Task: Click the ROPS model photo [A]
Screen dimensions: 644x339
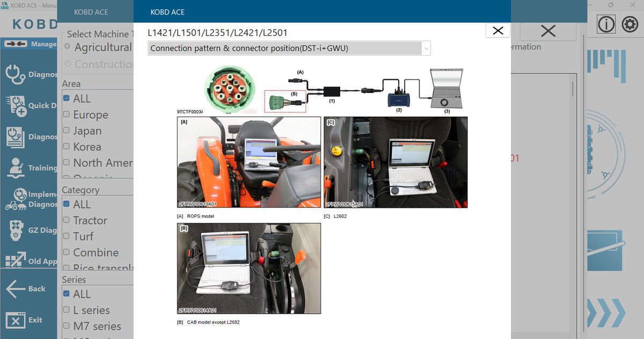Action: click(x=249, y=162)
